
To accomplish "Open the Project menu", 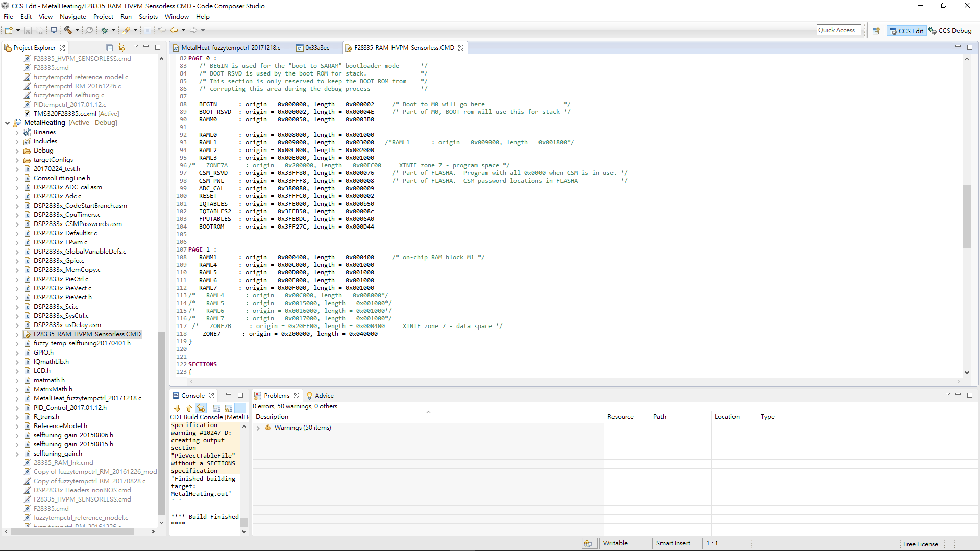I will coord(103,17).
